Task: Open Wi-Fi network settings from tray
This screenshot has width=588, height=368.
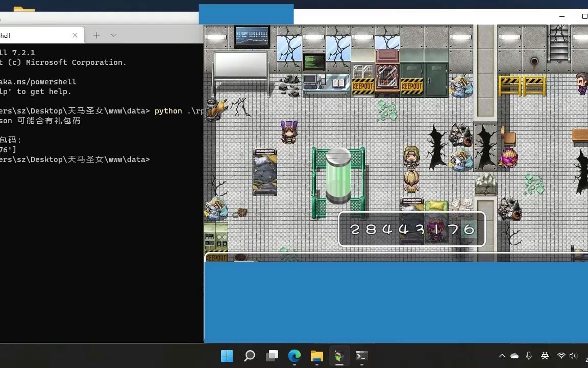Action: [x=561, y=356]
